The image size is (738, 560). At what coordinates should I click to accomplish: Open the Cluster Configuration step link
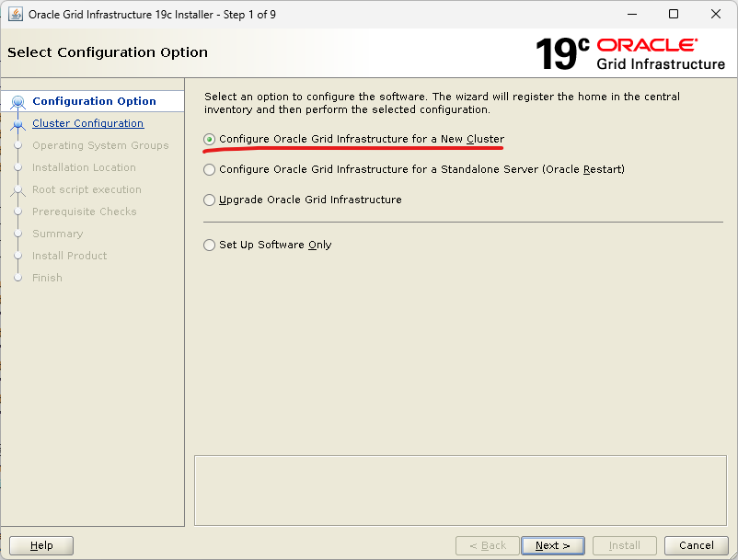tap(88, 123)
